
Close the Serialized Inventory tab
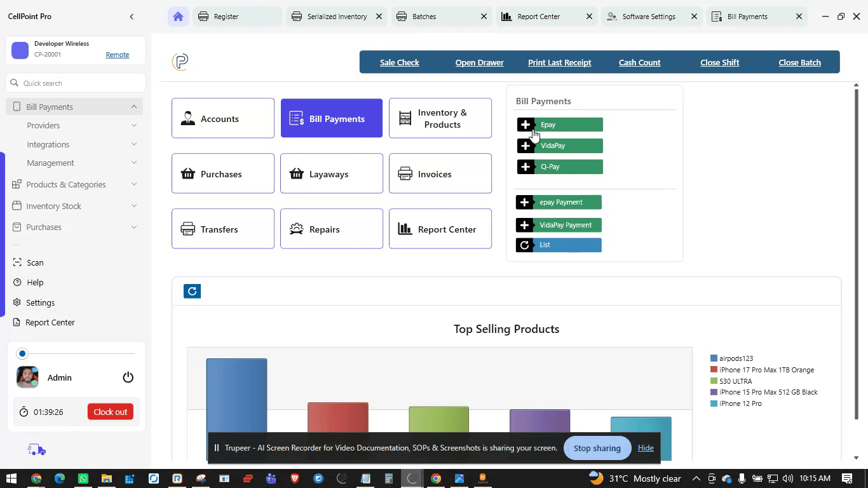[379, 17]
